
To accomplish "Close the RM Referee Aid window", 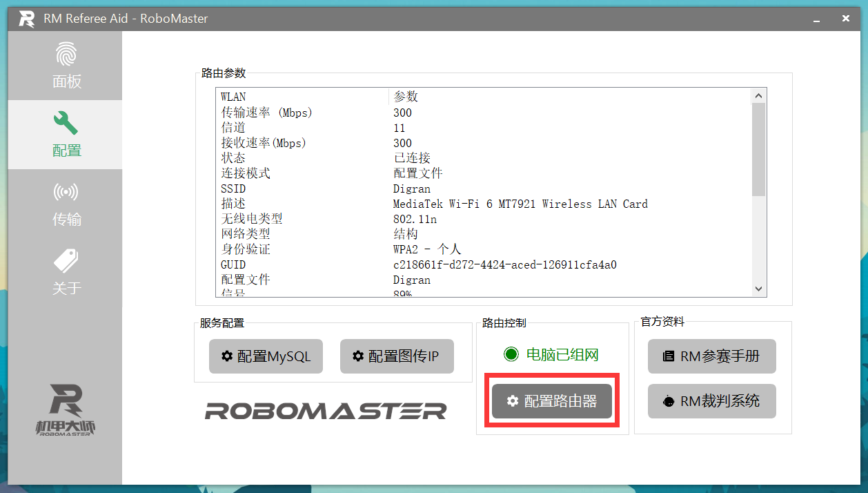I will coord(846,19).
